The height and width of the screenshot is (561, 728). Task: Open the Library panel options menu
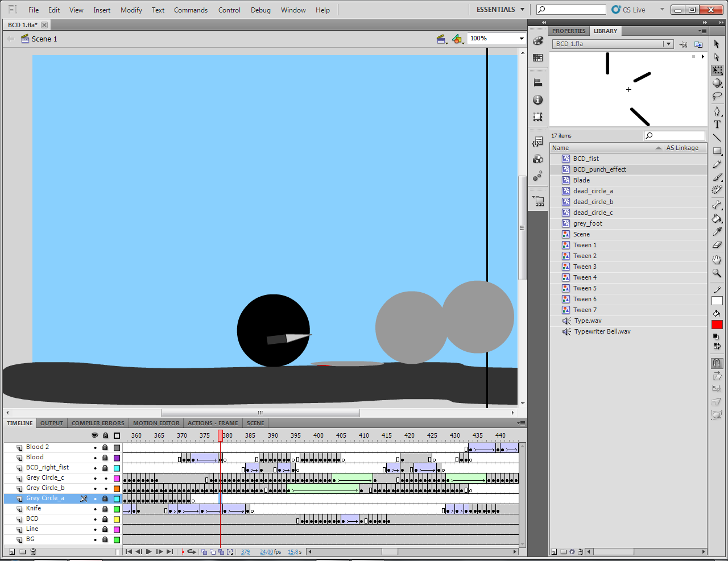pos(703,31)
